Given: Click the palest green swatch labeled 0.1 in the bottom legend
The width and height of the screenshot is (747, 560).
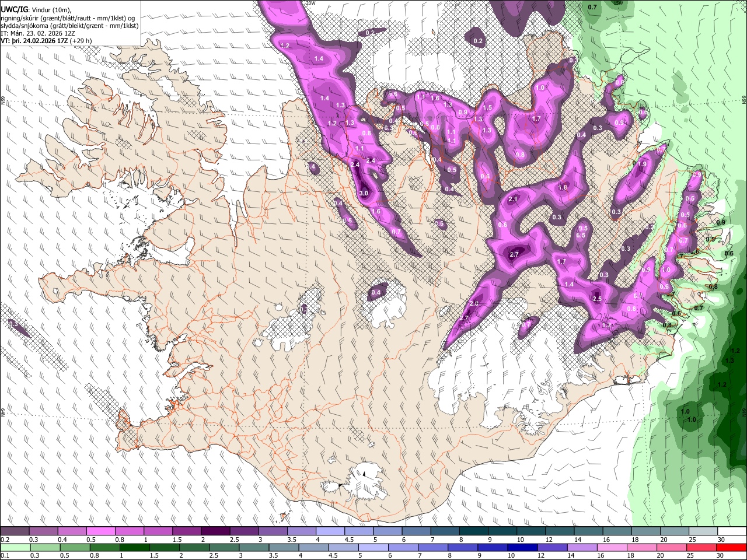Looking at the screenshot, I should pos(15,548).
